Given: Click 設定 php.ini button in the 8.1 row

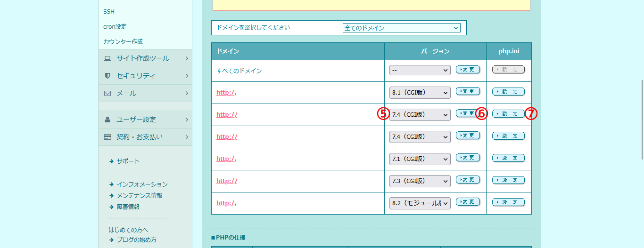Looking at the screenshot, I should [x=508, y=92].
